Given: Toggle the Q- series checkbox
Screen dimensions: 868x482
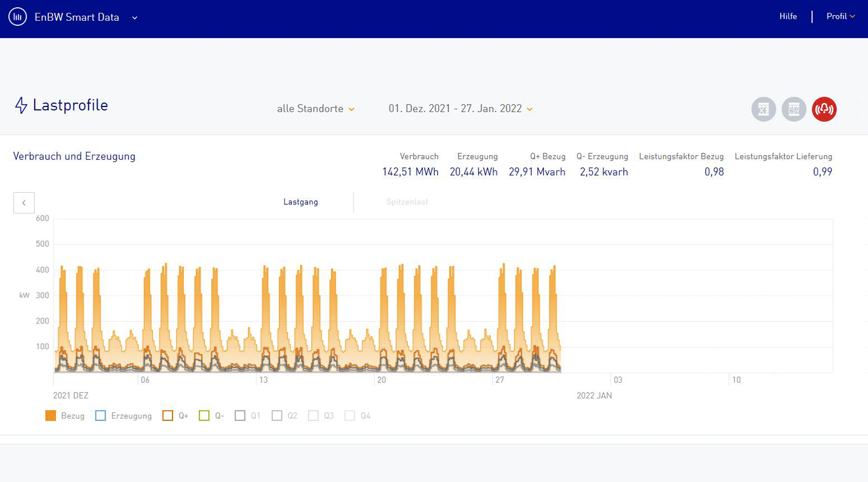Looking at the screenshot, I should point(204,416).
